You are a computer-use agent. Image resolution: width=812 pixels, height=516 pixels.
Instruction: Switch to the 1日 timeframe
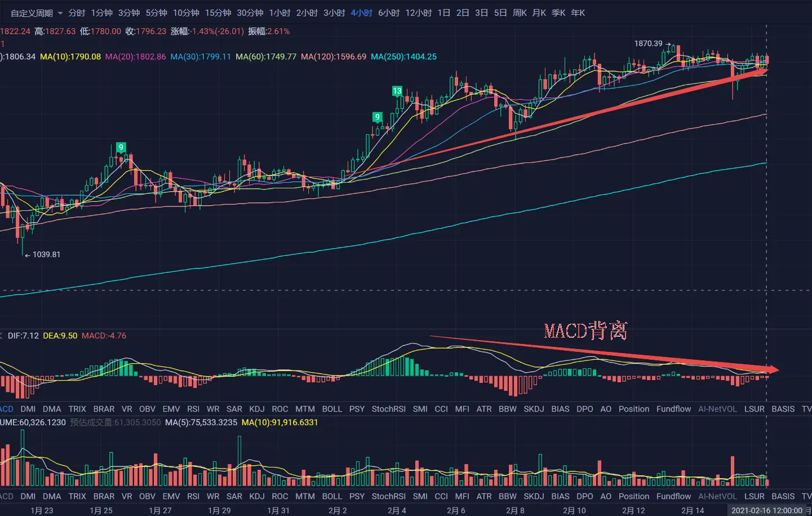point(444,13)
